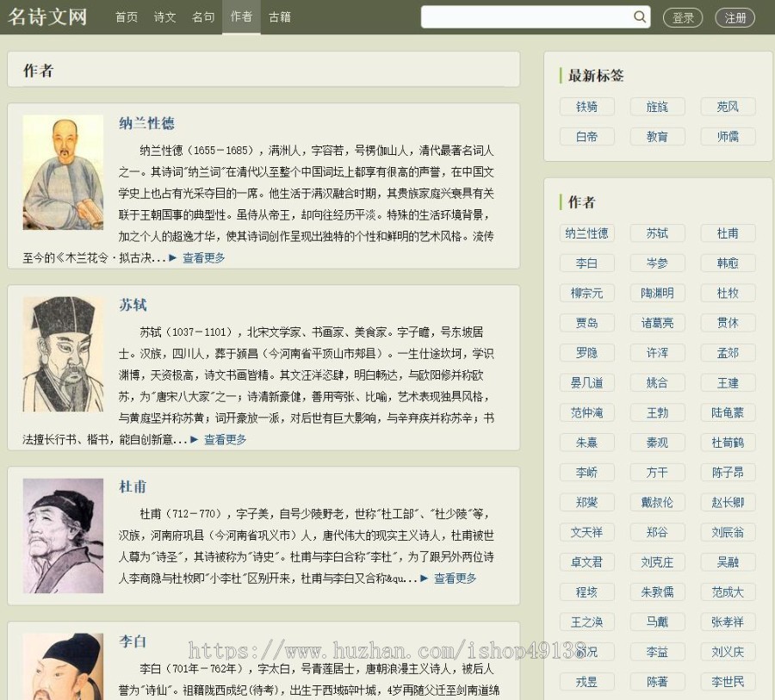
Task: Click the search magnifier icon
Action: 640,17
